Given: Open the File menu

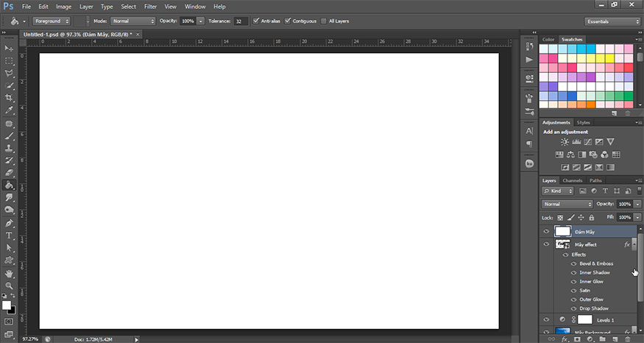Looking at the screenshot, I should point(26,7).
